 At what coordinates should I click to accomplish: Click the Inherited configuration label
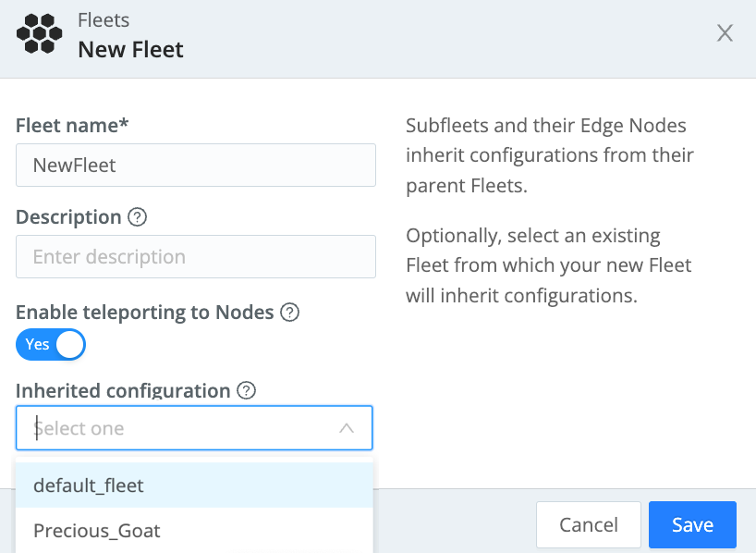(123, 391)
